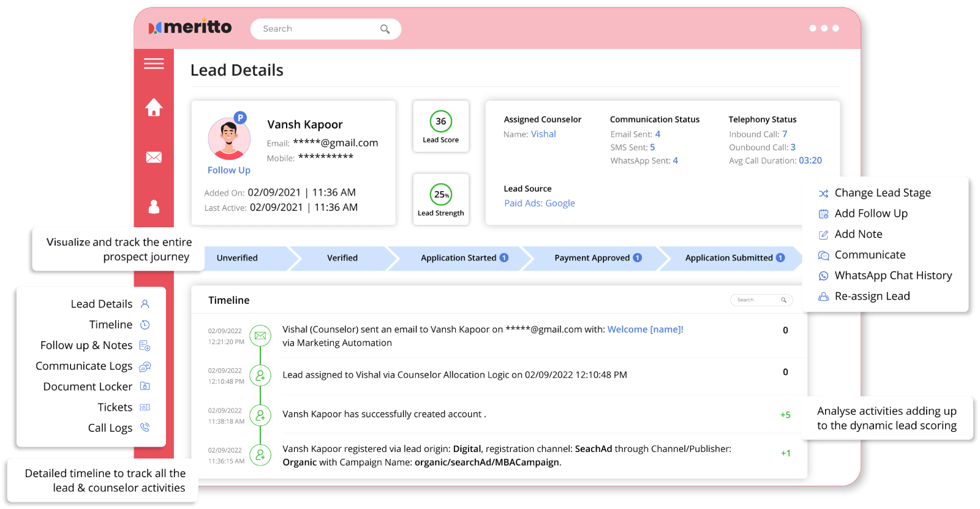
Task: Click the user profile icon in sidebar
Action: click(154, 207)
